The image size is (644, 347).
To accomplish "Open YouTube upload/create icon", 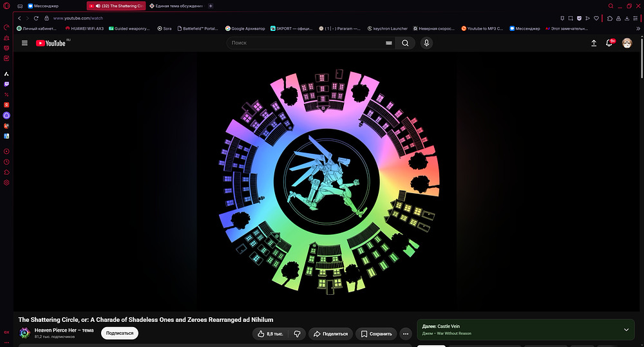I will [x=594, y=43].
